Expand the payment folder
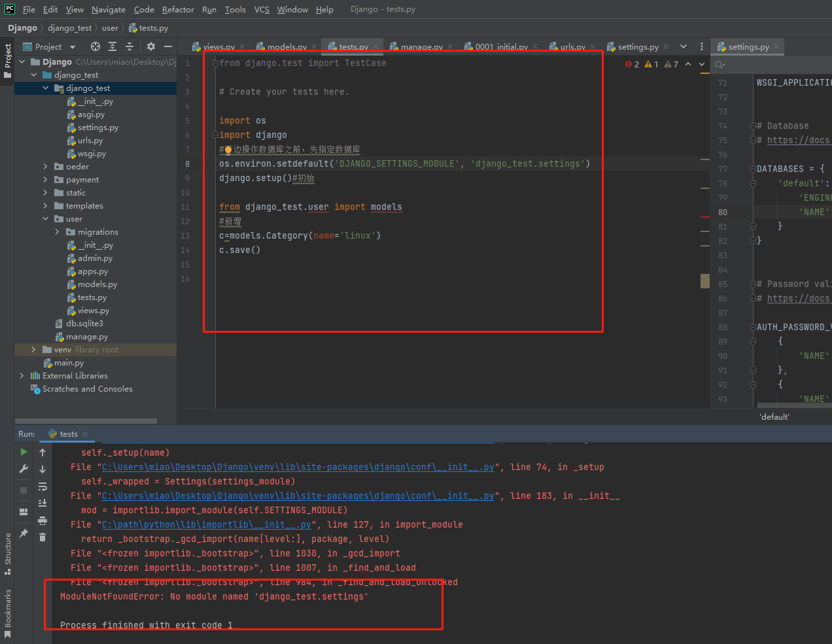This screenshot has width=832, height=644. coord(46,179)
